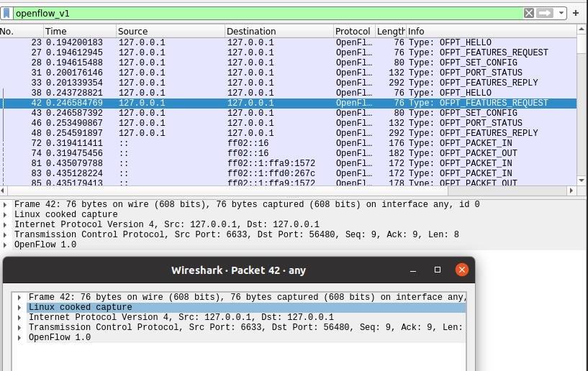Expand OpenFlow 1.0 in main details pane

5,245
